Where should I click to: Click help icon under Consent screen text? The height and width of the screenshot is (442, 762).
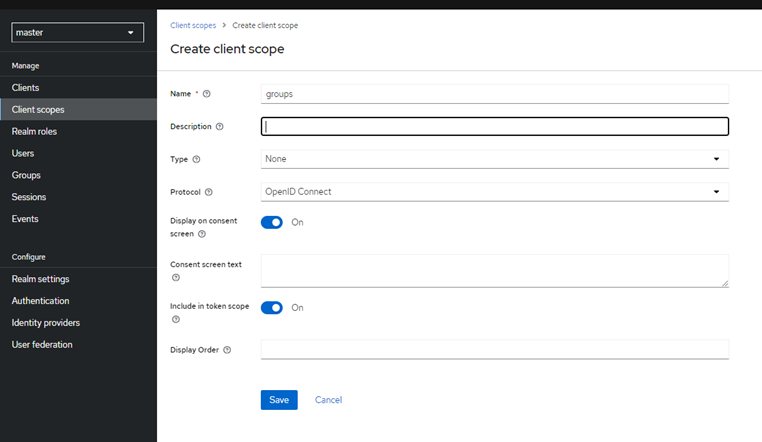coord(176,278)
